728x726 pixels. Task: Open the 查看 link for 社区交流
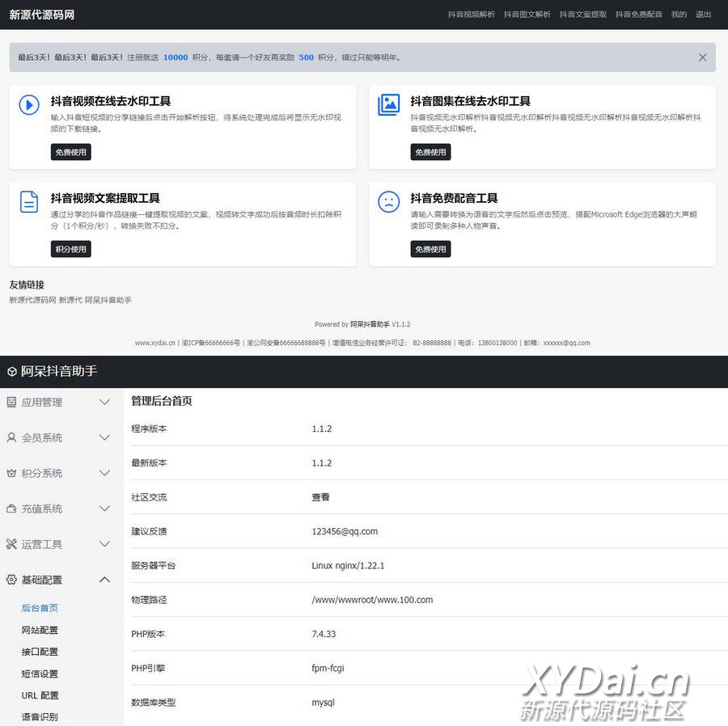[320, 497]
